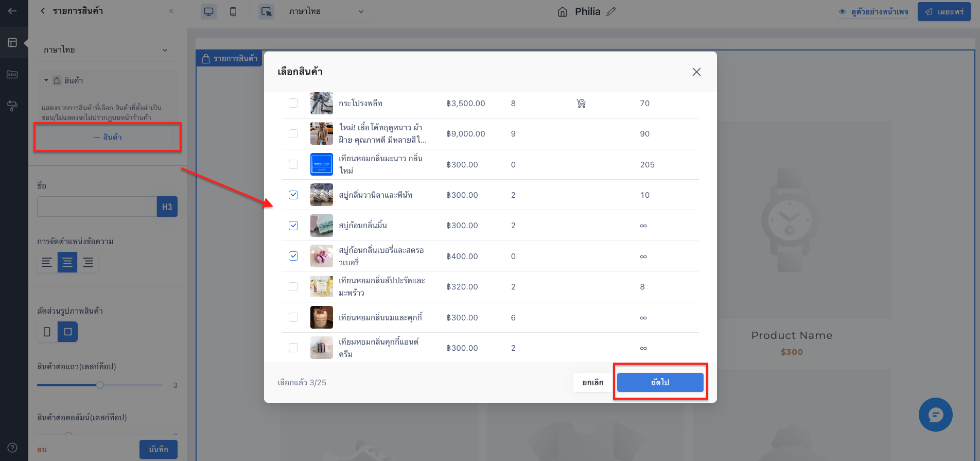Open the page layout sections icon
Screen dimensions: 980x461
pyautogui.click(x=12, y=43)
